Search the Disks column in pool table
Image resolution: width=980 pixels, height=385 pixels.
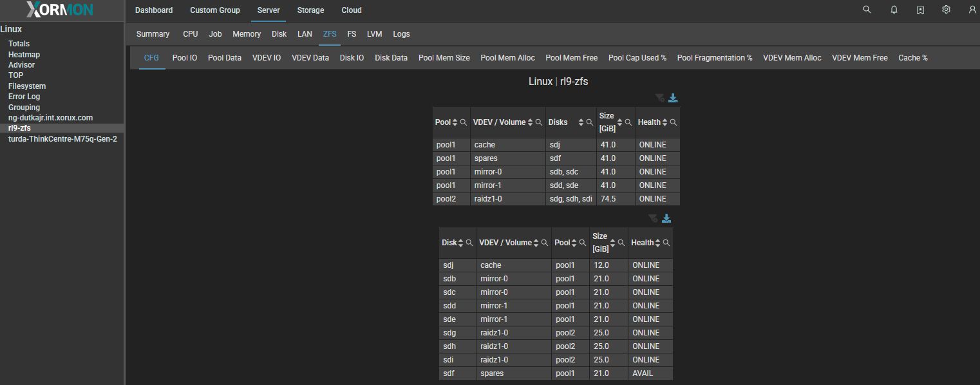click(590, 122)
